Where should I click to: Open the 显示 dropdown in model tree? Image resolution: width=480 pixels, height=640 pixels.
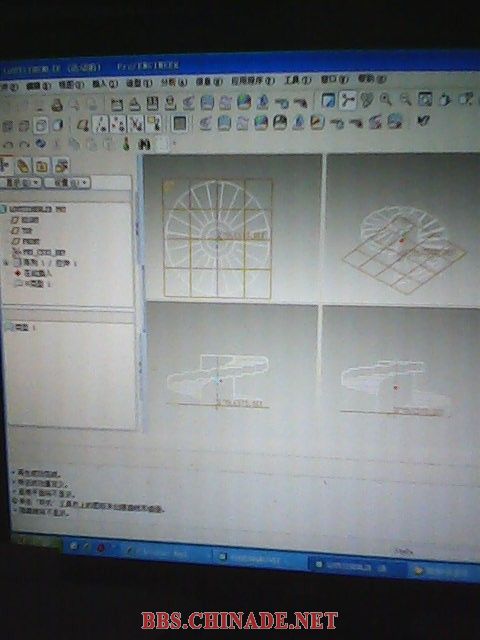[x=20, y=182]
